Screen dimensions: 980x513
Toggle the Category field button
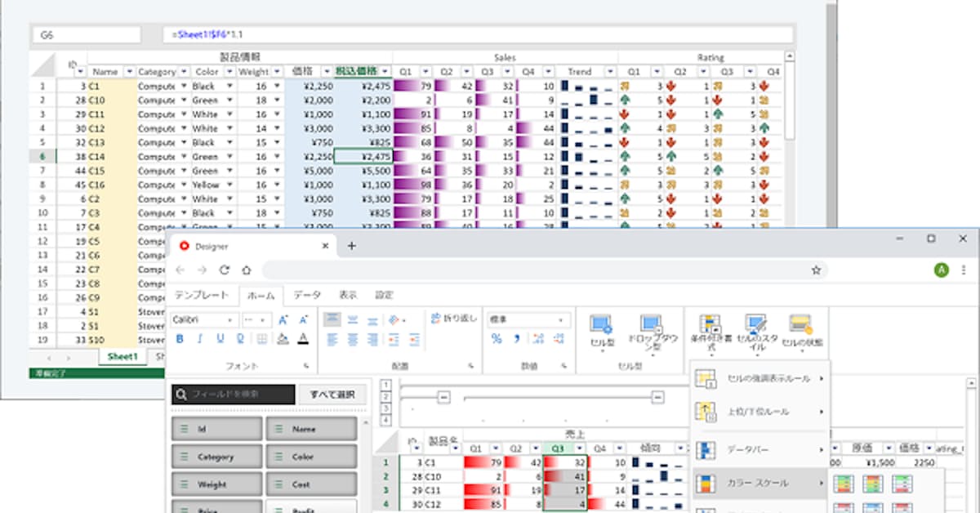pos(216,457)
